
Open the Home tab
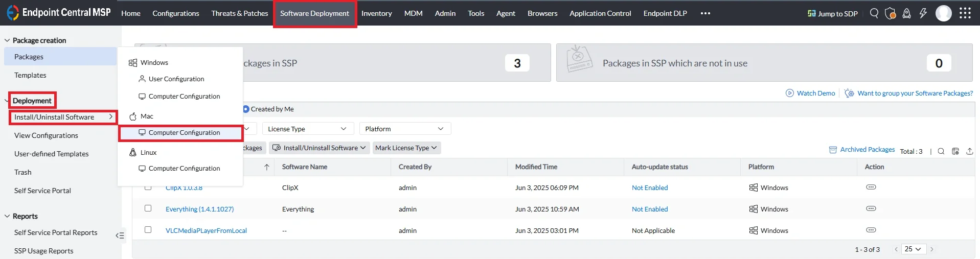(x=131, y=13)
